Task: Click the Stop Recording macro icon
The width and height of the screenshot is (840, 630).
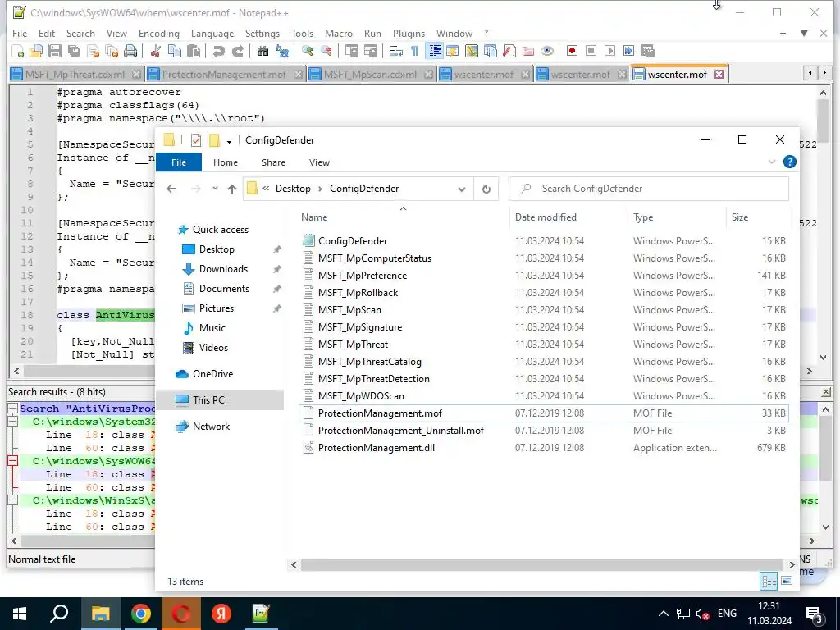Action: pyautogui.click(x=591, y=52)
